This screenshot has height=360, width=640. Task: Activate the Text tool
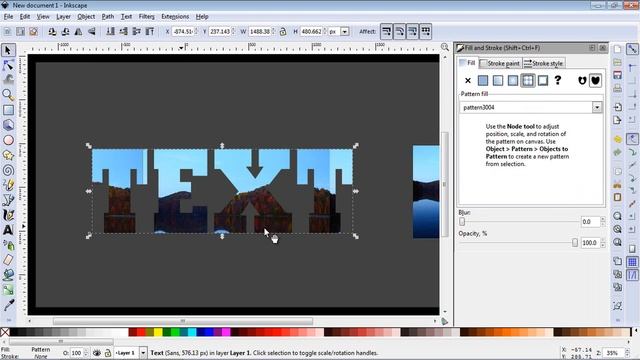pyautogui.click(x=8, y=230)
